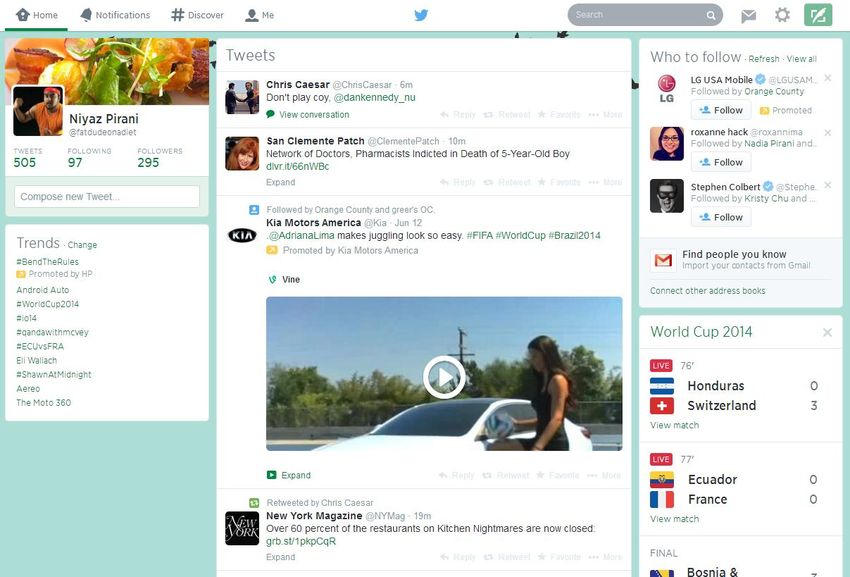Favorite the New York Magazine tweet
Viewport: 850px width, 577px height.
point(559,557)
